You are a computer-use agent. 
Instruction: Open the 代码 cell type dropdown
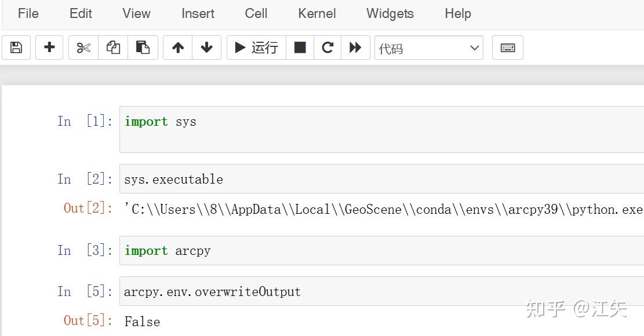click(x=429, y=48)
